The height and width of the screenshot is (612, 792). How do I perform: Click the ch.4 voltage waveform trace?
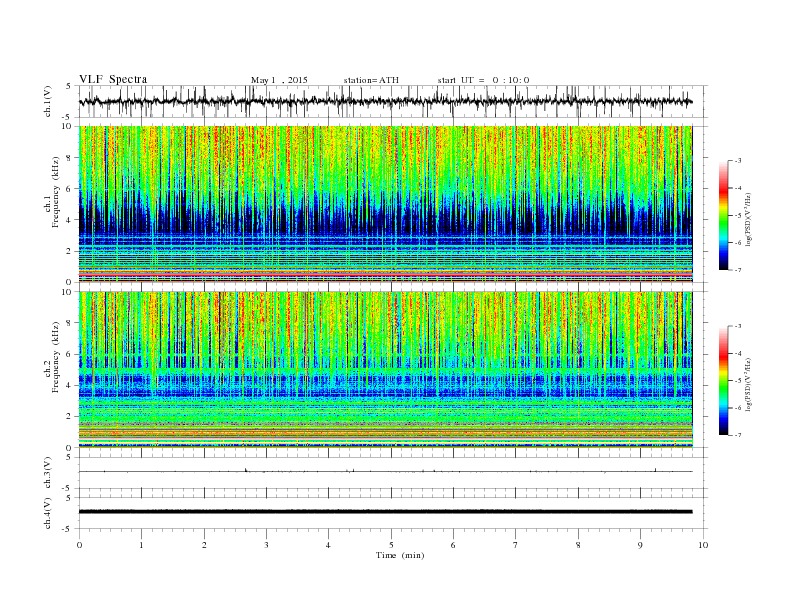[385, 512]
